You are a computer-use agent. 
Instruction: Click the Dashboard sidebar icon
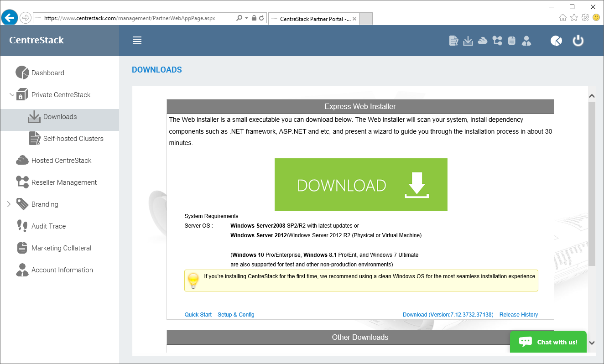coord(22,73)
